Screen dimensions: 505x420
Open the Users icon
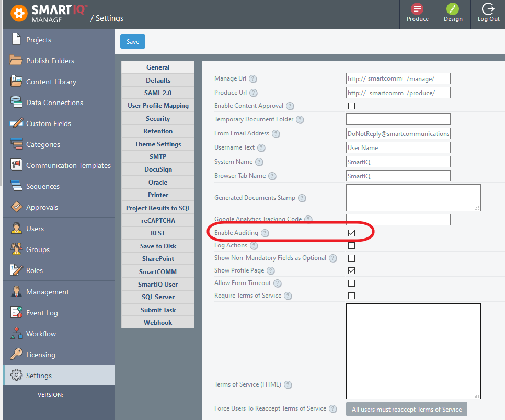tap(16, 228)
